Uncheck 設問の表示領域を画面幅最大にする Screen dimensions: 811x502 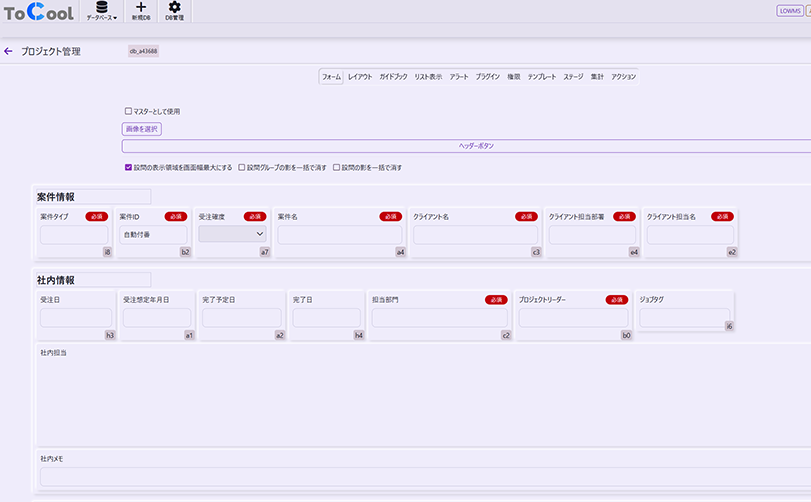[128, 167]
